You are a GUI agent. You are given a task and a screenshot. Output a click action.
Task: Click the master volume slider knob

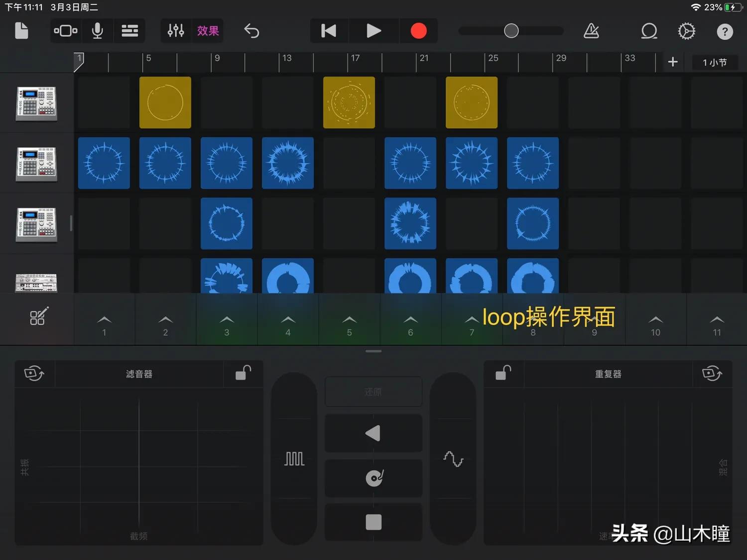511,31
